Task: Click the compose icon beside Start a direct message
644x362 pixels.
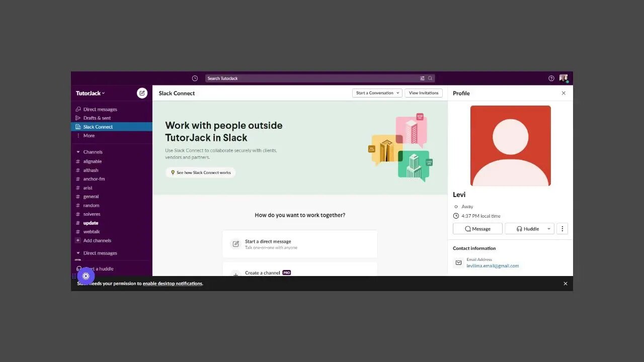Action: 235,244
